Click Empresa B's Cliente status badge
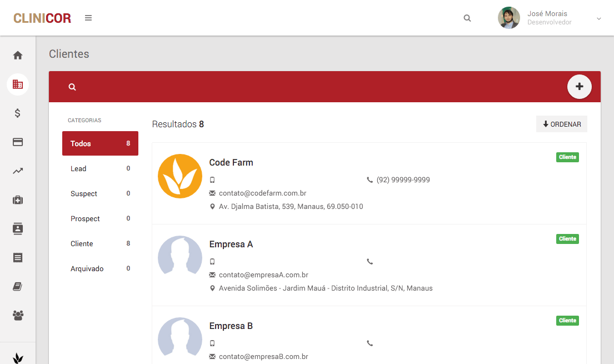The width and height of the screenshot is (614, 364). pyautogui.click(x=567, y=321)
